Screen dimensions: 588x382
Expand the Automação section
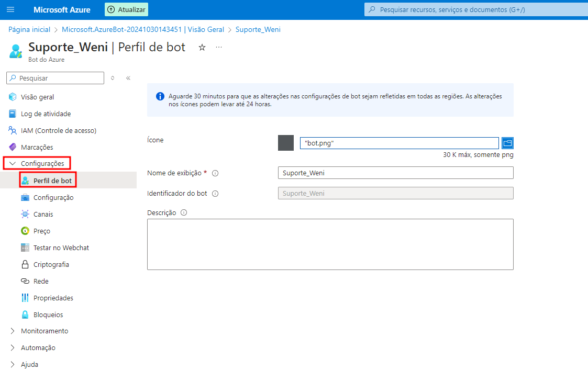(x=13, y=348)
